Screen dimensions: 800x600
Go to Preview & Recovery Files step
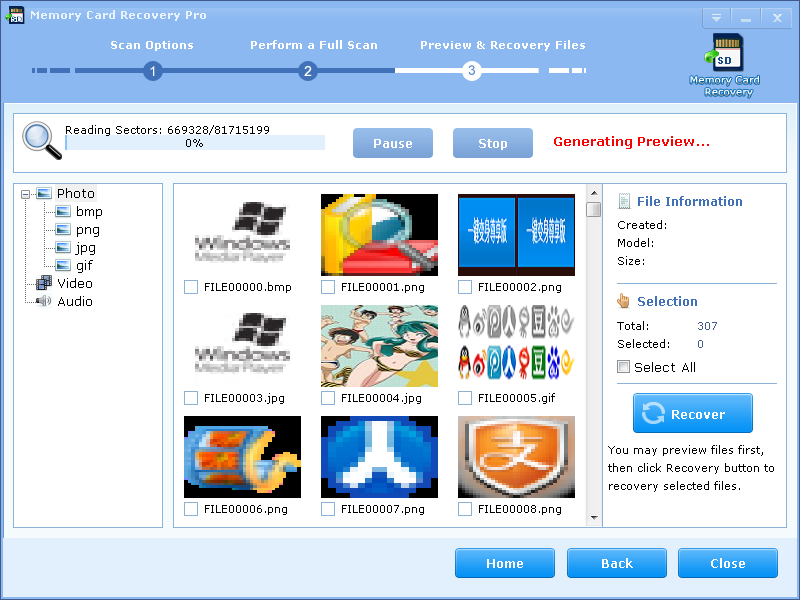(503, 45)
